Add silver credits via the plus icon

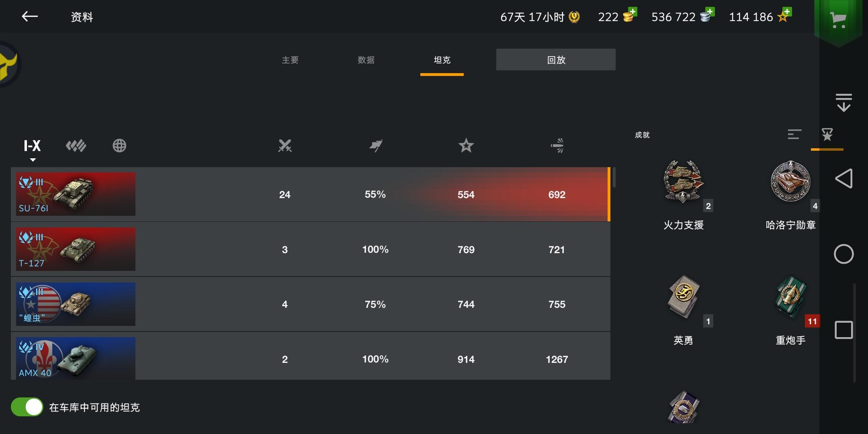click(x=707, y=15)
